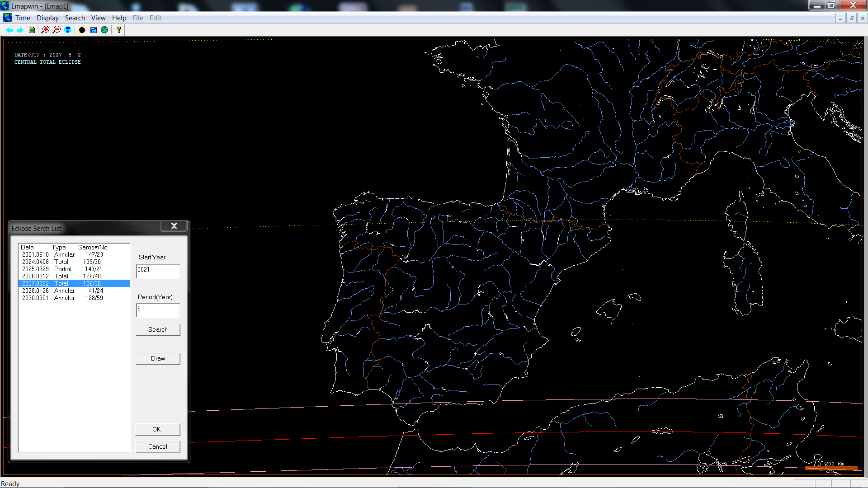Click the DATE(UT) 2027 8 2 text
The image size is (868, 488).
47,55
